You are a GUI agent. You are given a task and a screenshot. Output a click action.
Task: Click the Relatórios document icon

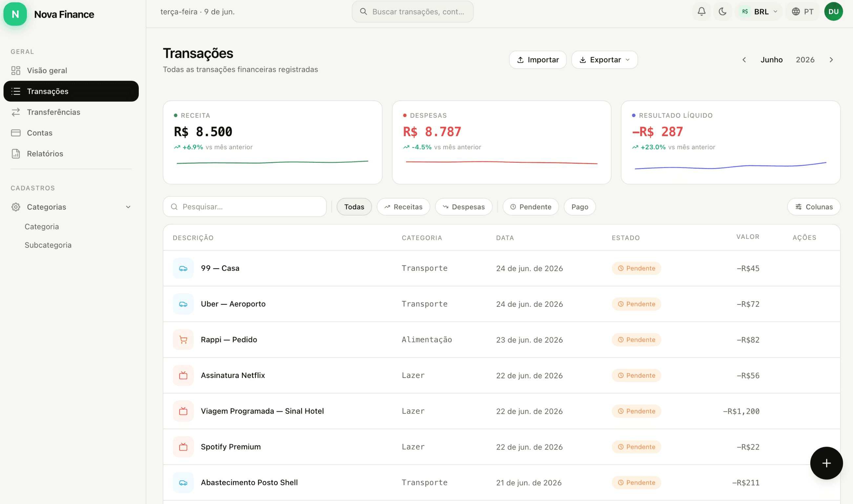16,153
